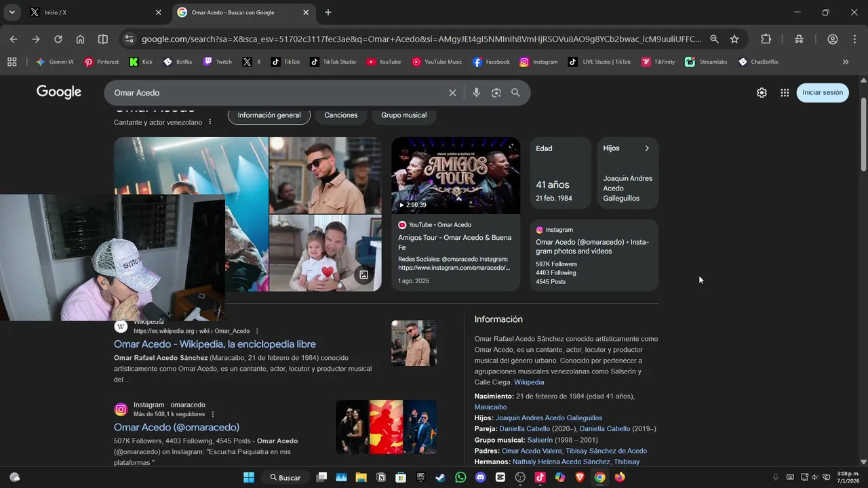Reload the page
Image resolution: width=868 pixels, height=488 pixels.
[x=58, y=39]
